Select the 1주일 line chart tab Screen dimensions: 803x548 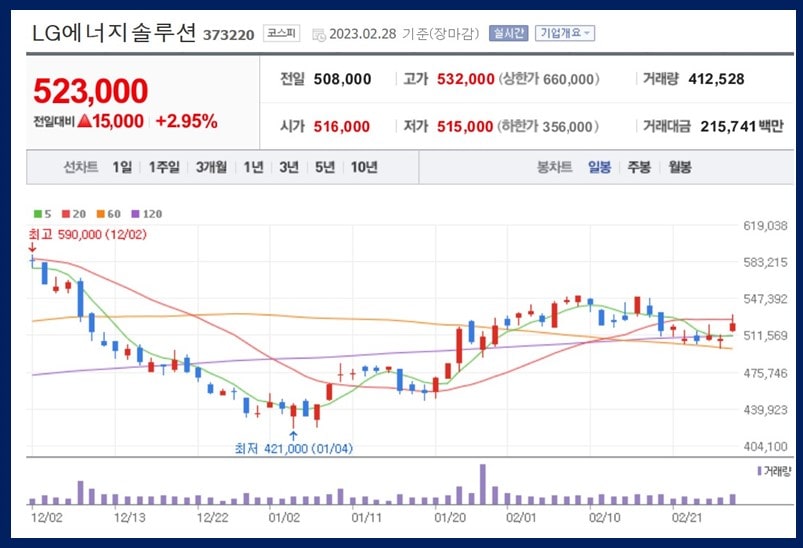(x=164, y=167)
